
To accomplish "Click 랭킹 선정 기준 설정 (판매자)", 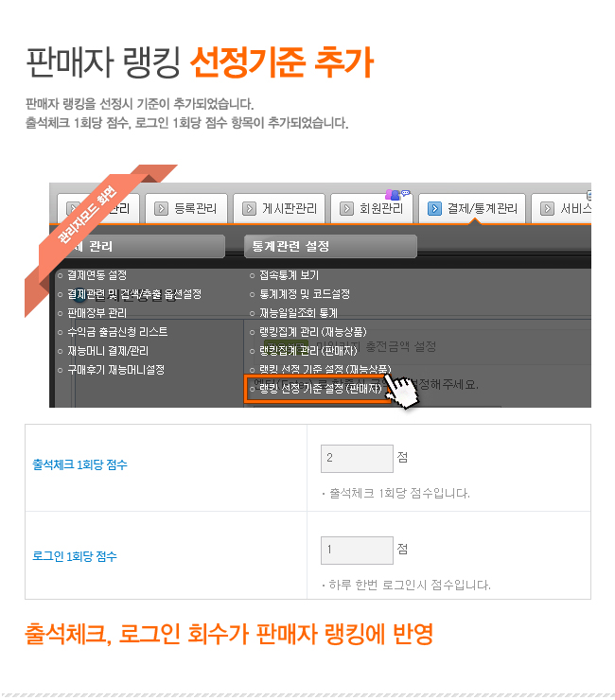I will click(320, 389).
